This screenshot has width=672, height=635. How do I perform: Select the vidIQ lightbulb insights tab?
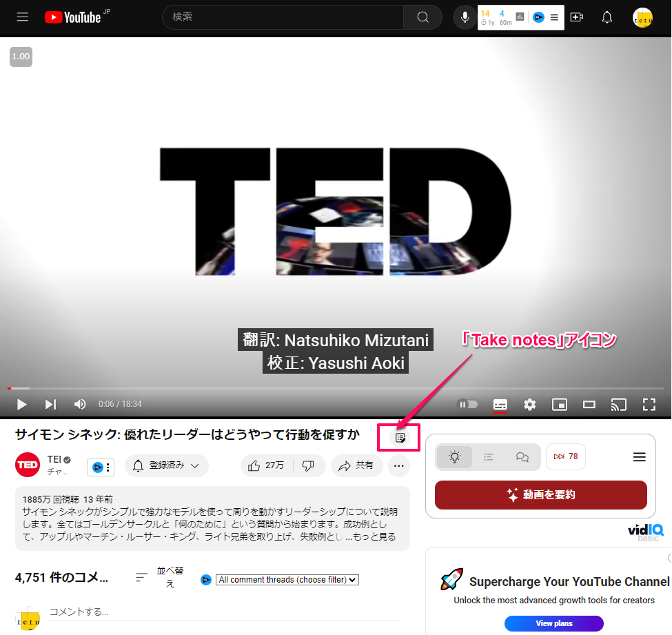click(x=455, y=457)
